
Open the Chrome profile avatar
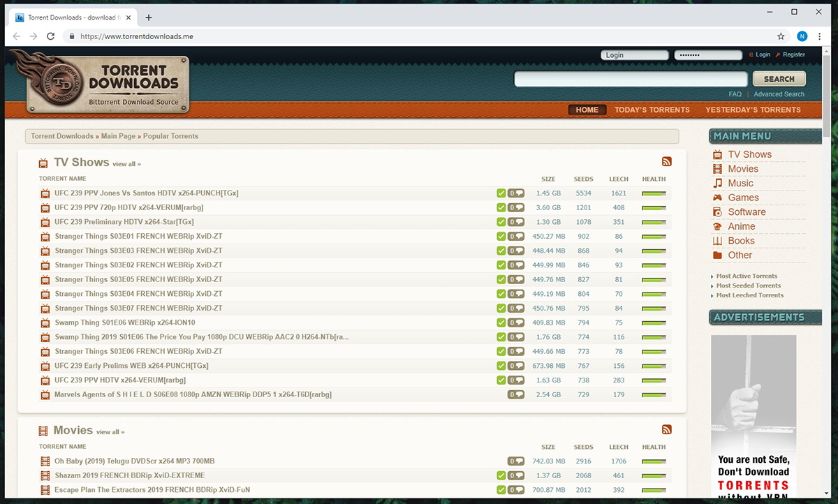pos(802,36)
